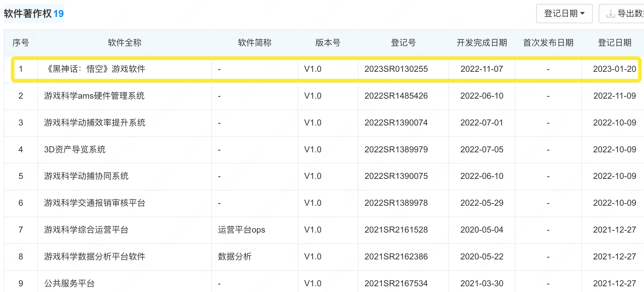Screen dimensions: 644x292
Task: Click registration number 2022SR1389979
Action: click(x=396, y=150)
